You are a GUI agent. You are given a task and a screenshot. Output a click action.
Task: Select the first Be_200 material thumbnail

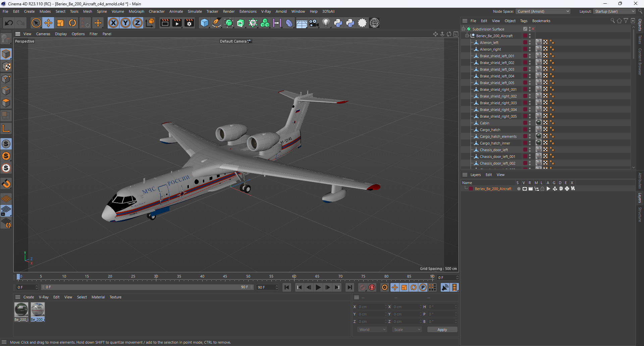pos(21,309)
